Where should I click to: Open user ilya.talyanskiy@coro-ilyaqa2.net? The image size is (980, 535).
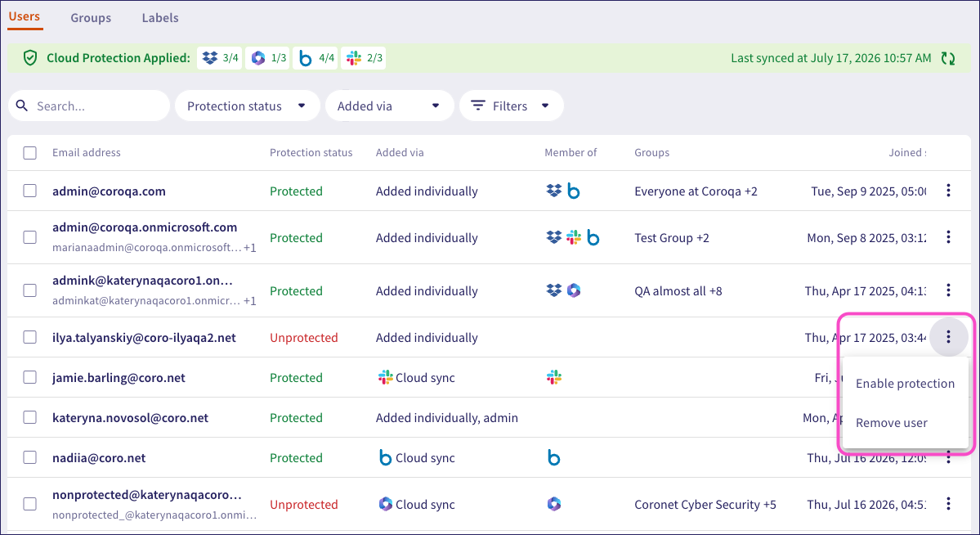145,338
